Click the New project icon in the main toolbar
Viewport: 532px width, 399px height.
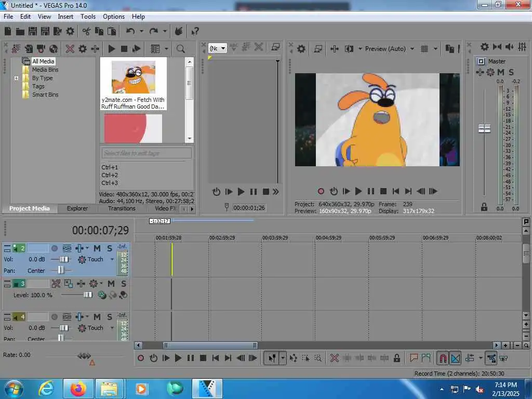pyautogui.click(x=8, y=32)
